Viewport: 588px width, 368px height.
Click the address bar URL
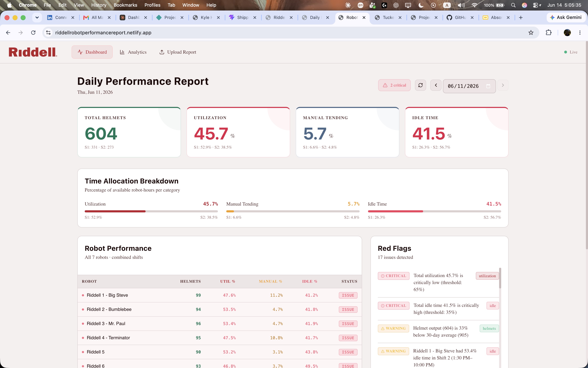point(103,33)
